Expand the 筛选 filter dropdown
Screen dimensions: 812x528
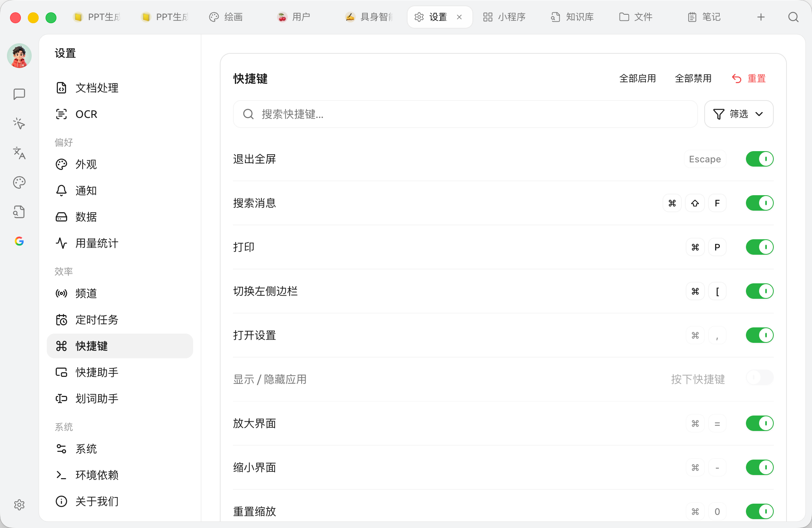coord(739,114)
